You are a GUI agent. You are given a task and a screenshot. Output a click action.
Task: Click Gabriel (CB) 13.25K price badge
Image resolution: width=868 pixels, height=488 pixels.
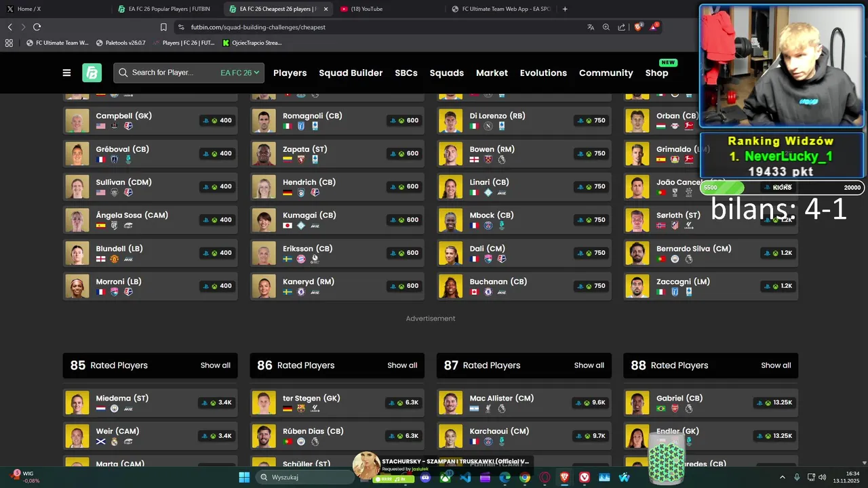774,403
